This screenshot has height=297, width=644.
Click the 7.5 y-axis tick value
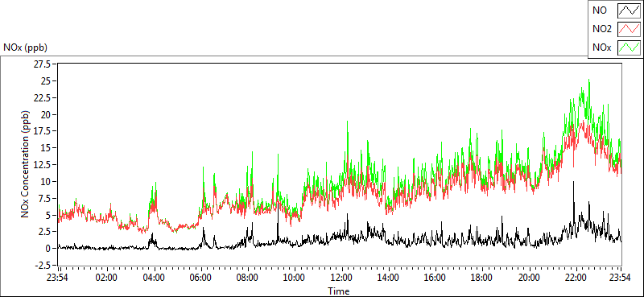point(44,198)
